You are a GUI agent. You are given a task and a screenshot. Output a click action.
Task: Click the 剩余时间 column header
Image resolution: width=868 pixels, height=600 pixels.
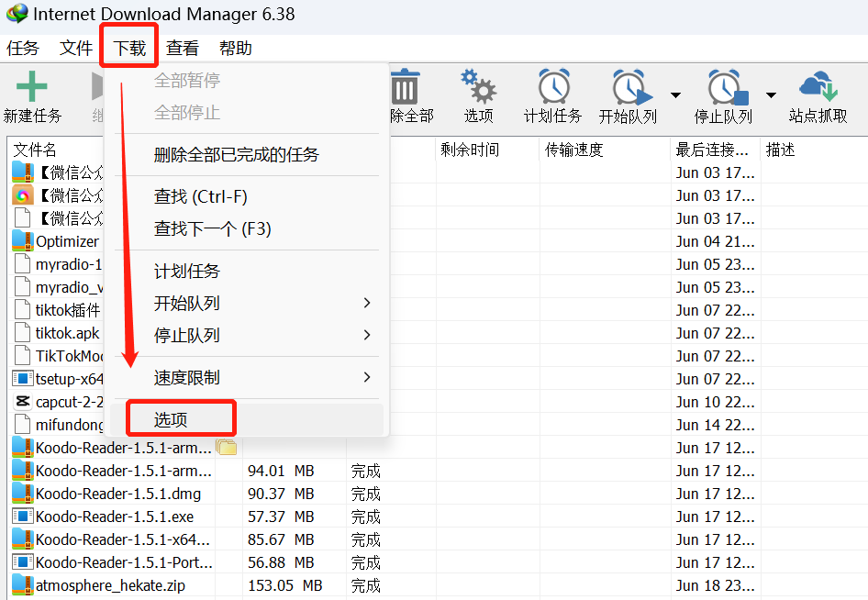pos(470,150)
